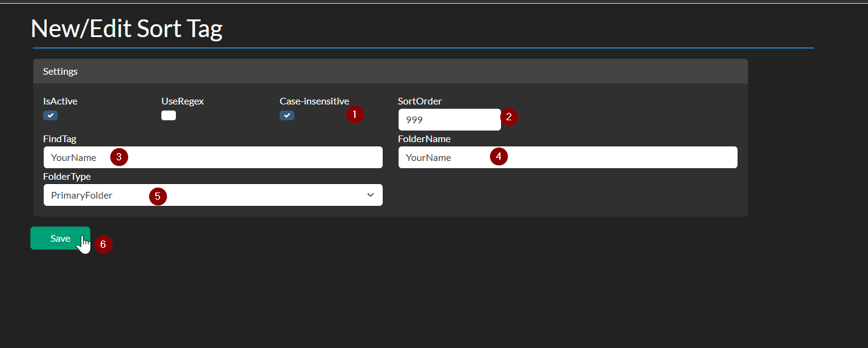This screenshot has width=868, height=348.
Task: Open the FolderType dropdown
Action: [x=213, y=195]
